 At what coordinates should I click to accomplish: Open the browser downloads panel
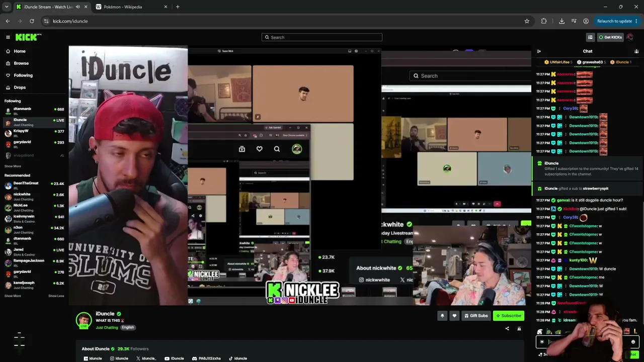tap(561, 21)
